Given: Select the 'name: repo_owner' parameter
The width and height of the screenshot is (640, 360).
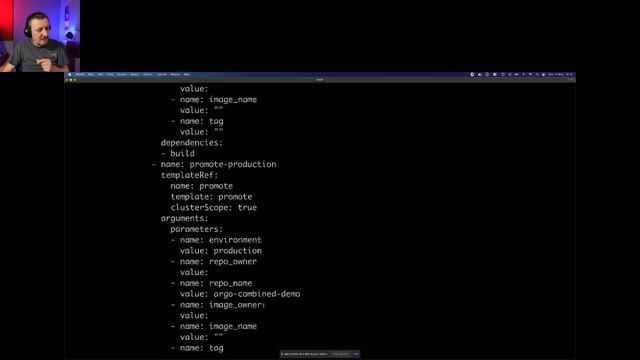Looking at the screenshot, I should pos(214,262).
